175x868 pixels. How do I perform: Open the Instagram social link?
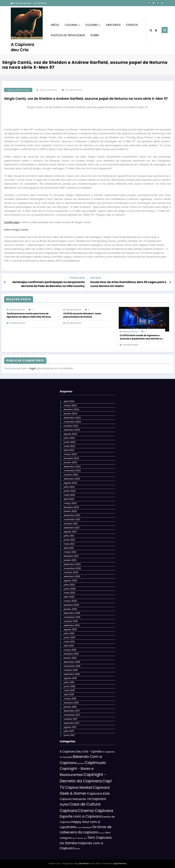click(x=158, y=3)
